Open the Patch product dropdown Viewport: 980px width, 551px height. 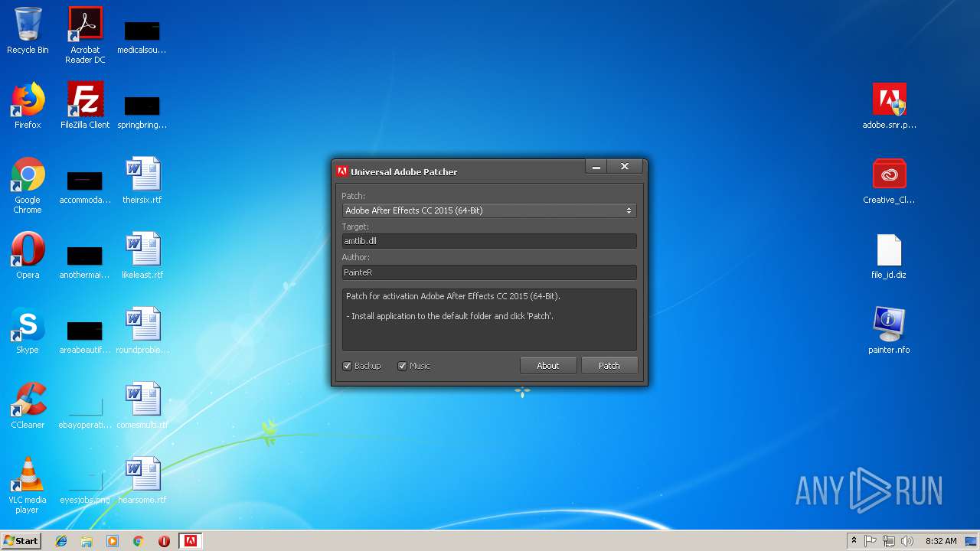(488, 210)
